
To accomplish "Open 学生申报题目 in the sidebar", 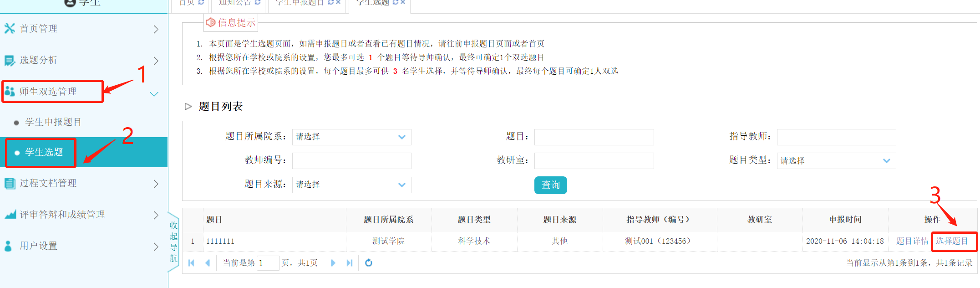I will (x=53, y=122).
